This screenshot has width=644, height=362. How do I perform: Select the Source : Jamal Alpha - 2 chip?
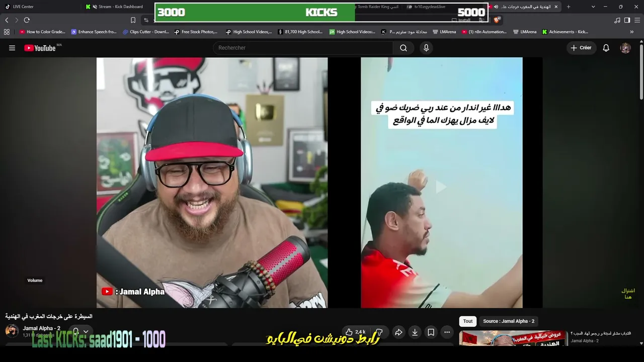pos(509,321)
